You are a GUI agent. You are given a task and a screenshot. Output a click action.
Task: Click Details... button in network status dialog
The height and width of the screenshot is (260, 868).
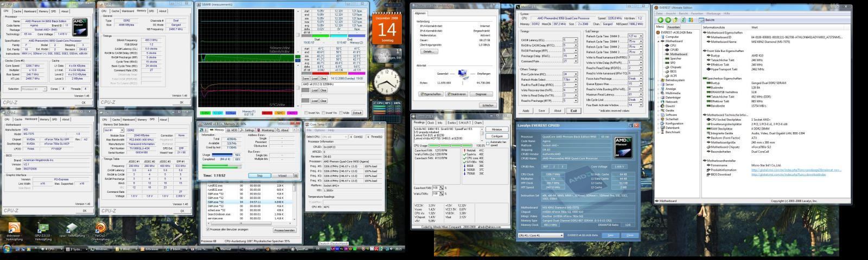coord(429,51)
